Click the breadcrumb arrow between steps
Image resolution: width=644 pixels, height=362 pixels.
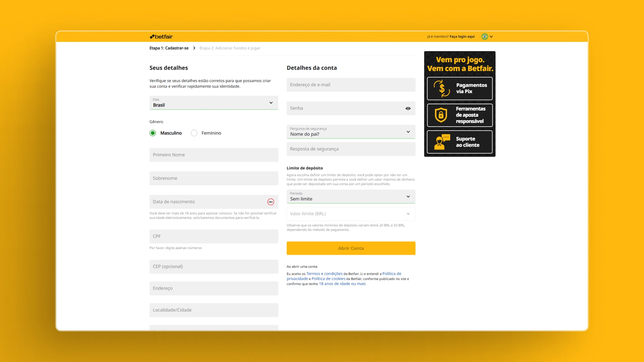[194, 48]
